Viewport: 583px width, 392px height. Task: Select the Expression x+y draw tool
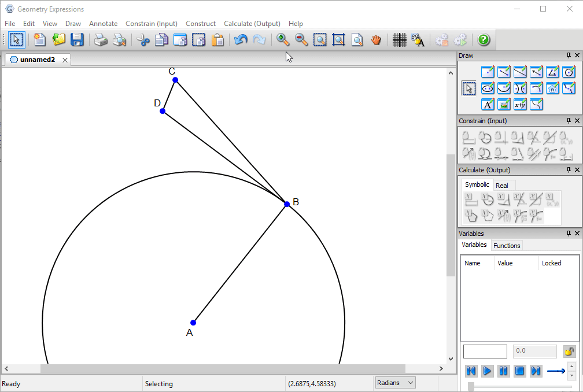coord(520,105)
